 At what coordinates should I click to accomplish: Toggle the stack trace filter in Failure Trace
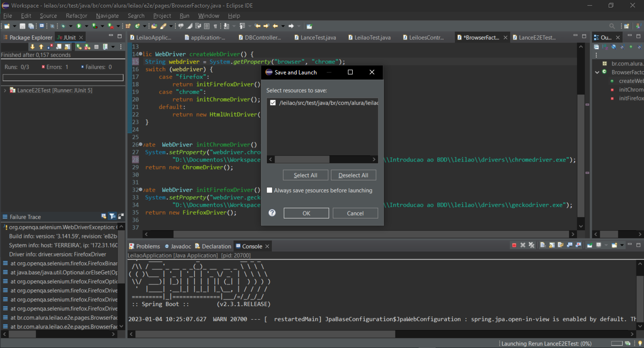112,217
